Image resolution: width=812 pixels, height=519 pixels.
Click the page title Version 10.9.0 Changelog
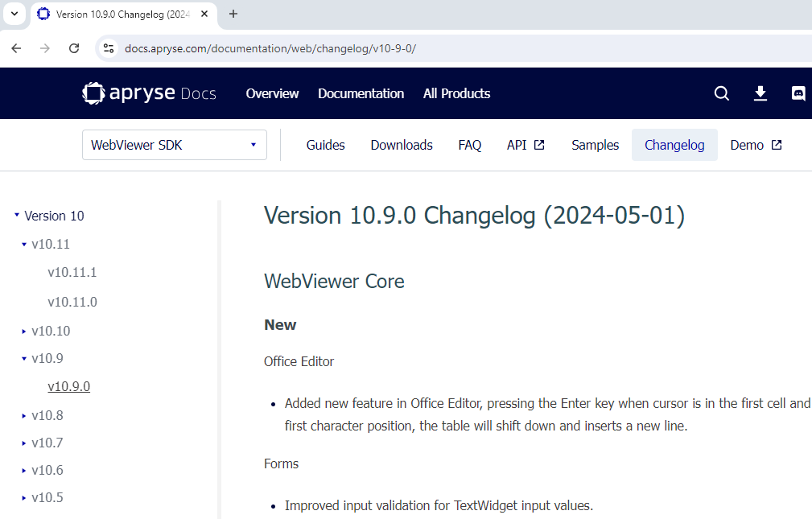click(474, 216)
